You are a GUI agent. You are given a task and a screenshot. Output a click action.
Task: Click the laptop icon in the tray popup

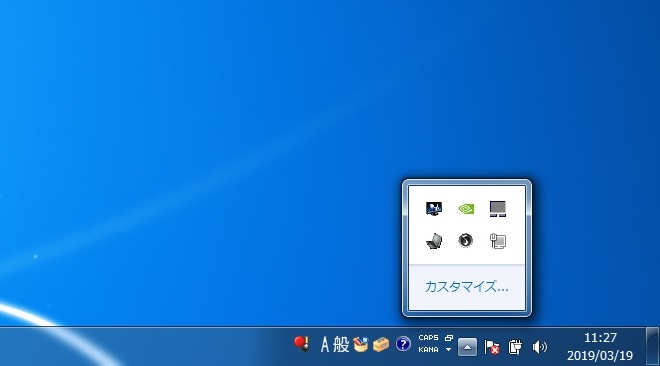pos(434,241)
